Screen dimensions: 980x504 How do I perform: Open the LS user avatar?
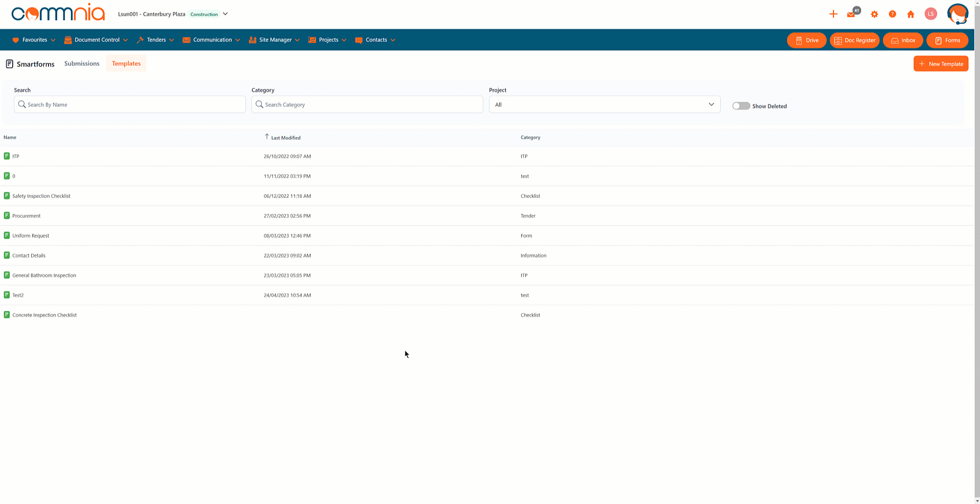click(930, 14)
